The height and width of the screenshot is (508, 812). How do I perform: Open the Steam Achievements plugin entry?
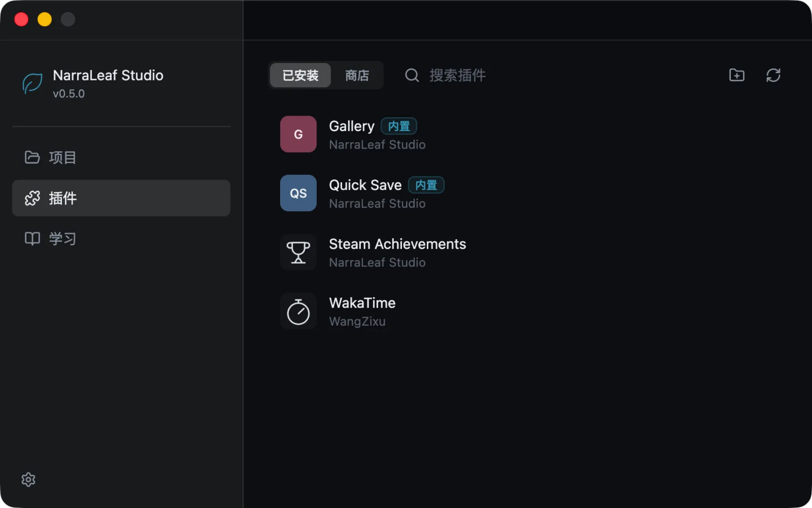[528, 252]
